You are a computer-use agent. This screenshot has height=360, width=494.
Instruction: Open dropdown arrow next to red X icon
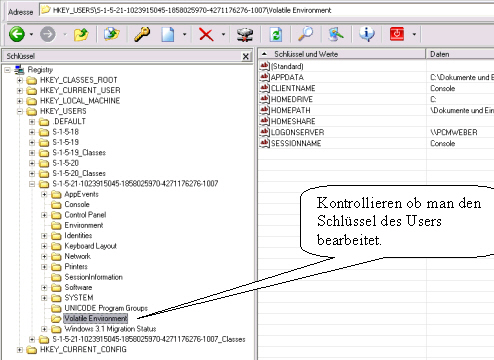click(223, 34)
